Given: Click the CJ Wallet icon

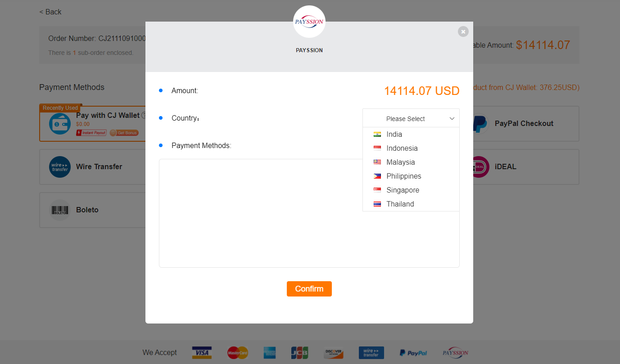Looking at the screenshot, I should pyautogui.click(x=60, y=124).
